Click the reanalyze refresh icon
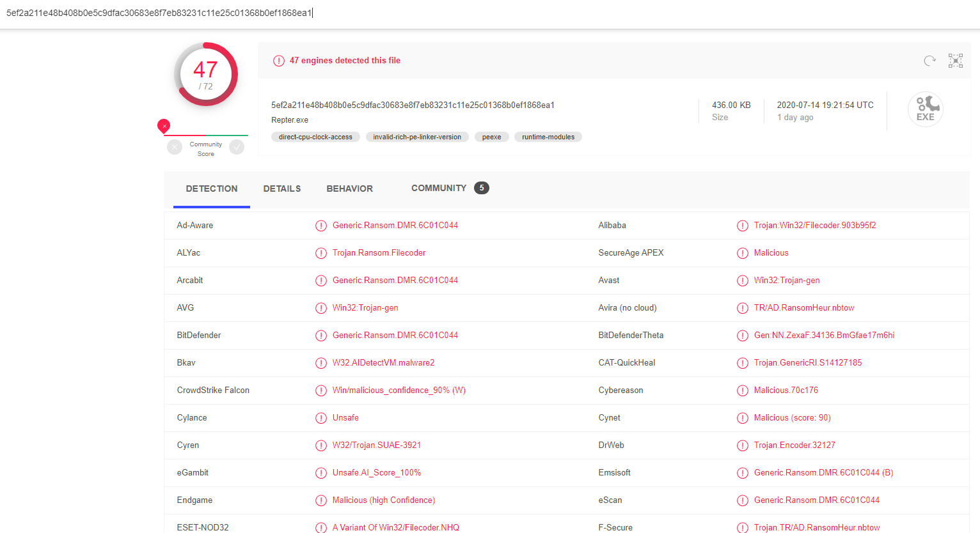 pos(929,61)
